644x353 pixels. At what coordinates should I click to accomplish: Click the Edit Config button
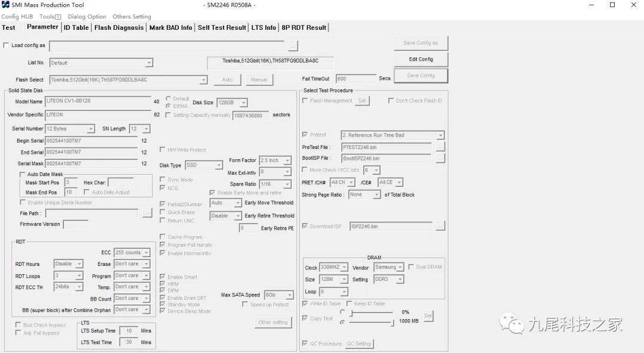[420, 60]
